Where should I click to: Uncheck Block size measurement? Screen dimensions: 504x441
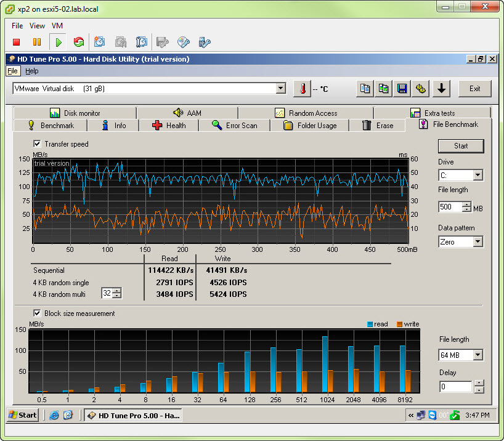[x=38, y=314]
